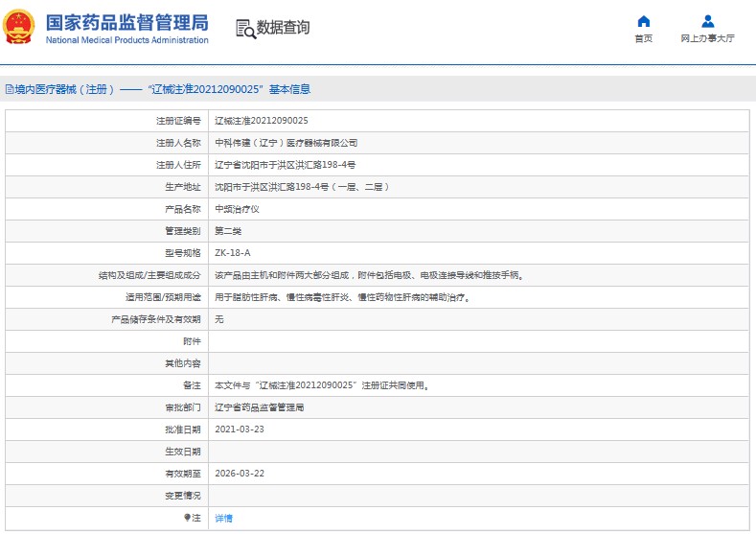The height and width of the screenshot is (534, 756).
Task: Open the 数据查询 search icon
Action: pyautogui.click(x=245, y=29)
